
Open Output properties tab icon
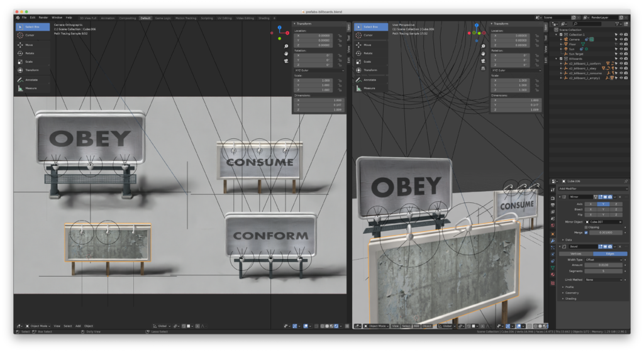pos(553,205)
